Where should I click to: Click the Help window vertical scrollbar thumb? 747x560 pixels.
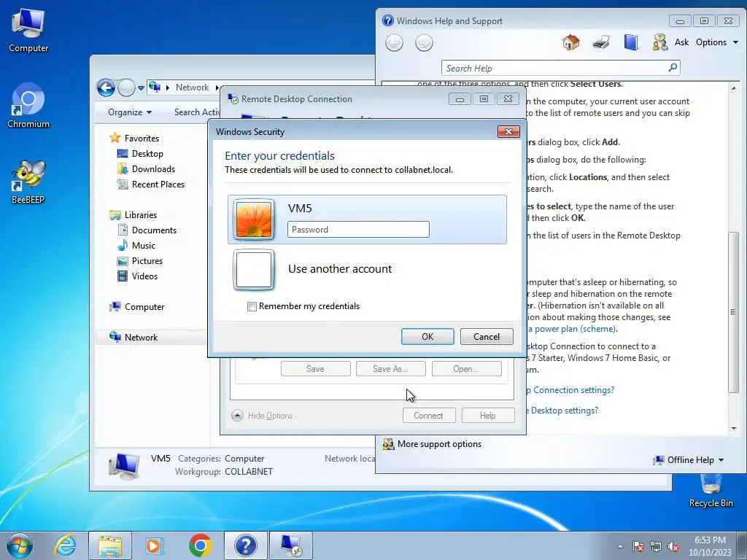click(734, 312)
